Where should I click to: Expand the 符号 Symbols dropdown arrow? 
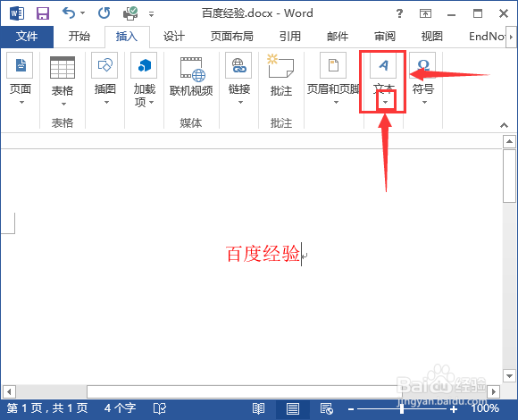(424, 103)
